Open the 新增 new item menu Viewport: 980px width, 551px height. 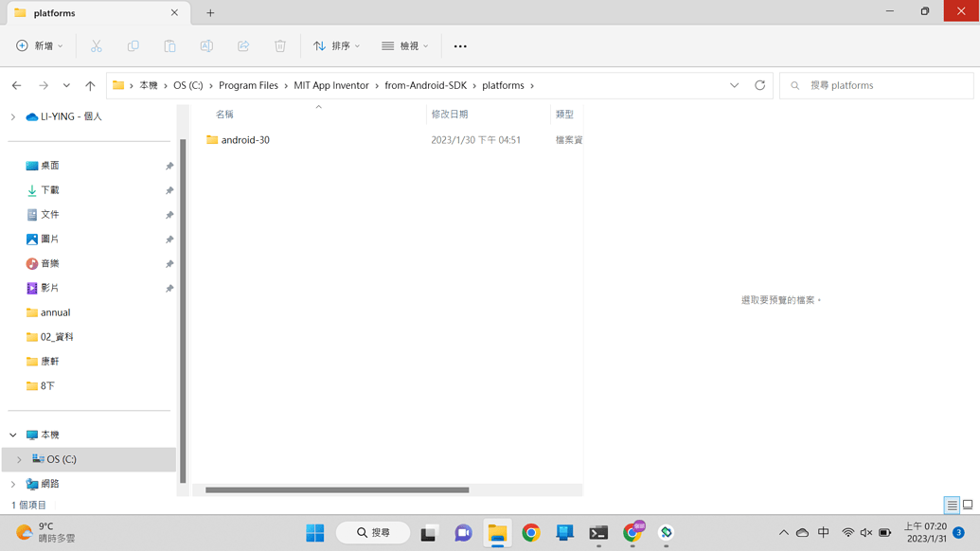coord(40,45)
